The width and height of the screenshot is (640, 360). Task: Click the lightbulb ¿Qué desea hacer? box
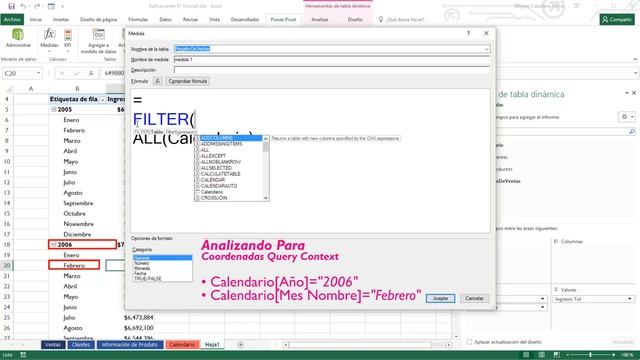tap(401, 19)
